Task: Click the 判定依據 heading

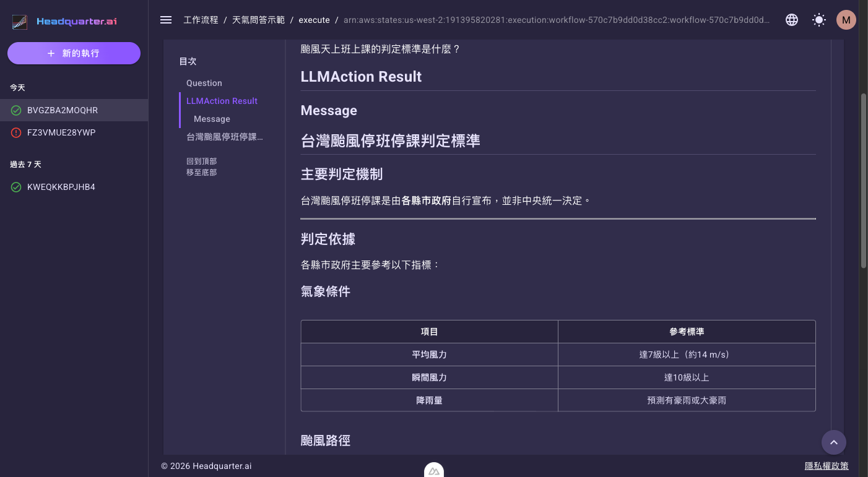Action: [328, 239]
